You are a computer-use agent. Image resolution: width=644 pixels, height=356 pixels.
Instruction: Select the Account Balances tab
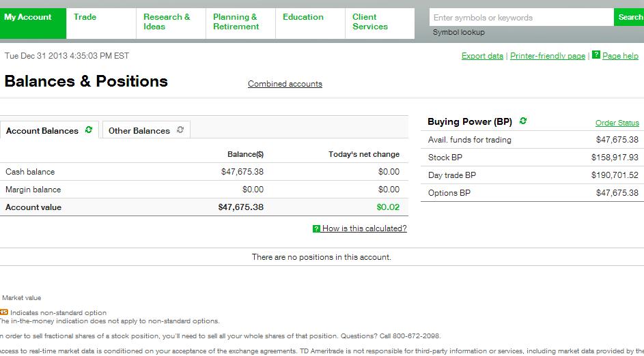[42, 130]
